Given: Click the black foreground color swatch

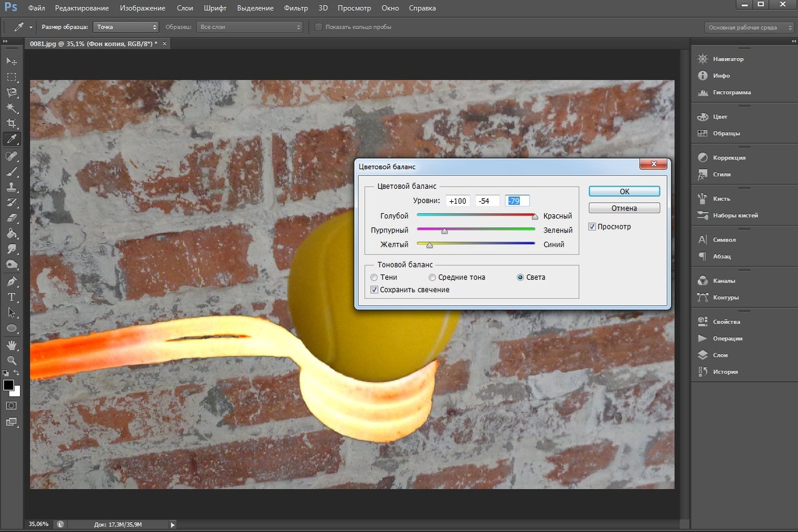Looking at the screenshot, I should click(8, 385).
